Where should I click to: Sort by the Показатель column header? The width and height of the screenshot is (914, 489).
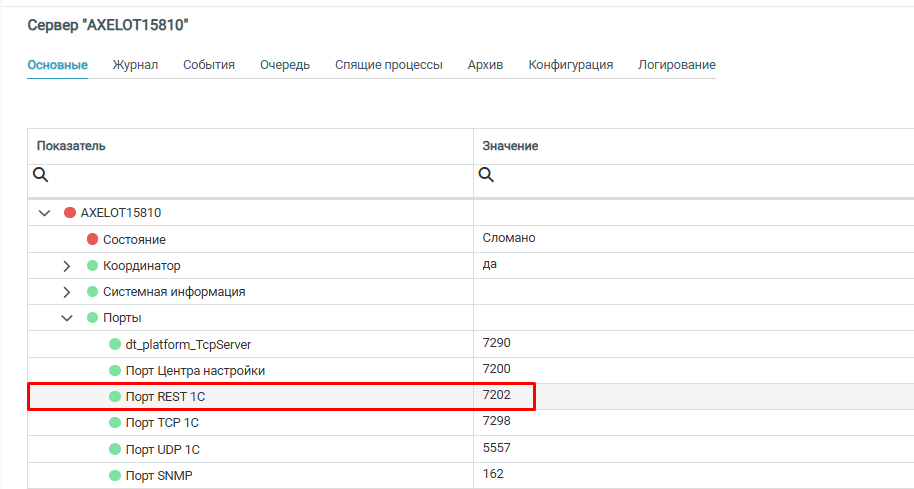pos(72,146)
